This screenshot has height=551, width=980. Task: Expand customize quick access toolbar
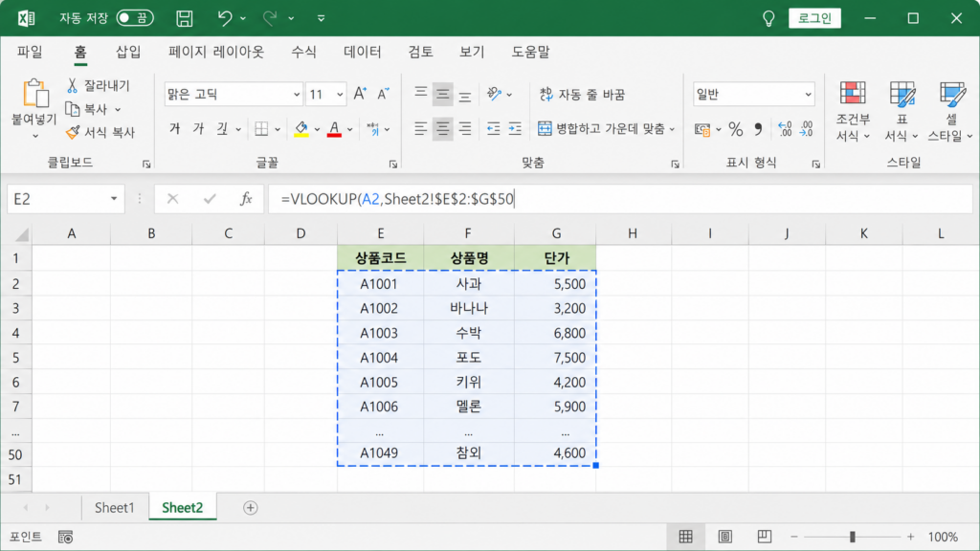coord(322,18)
